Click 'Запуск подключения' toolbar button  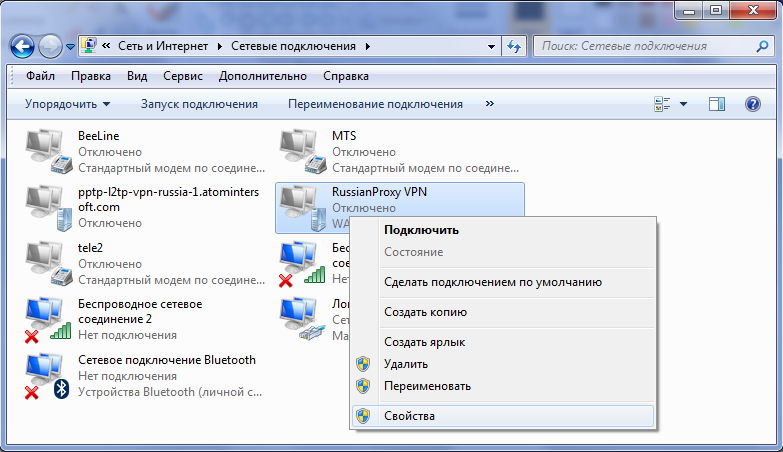(199, 104)
